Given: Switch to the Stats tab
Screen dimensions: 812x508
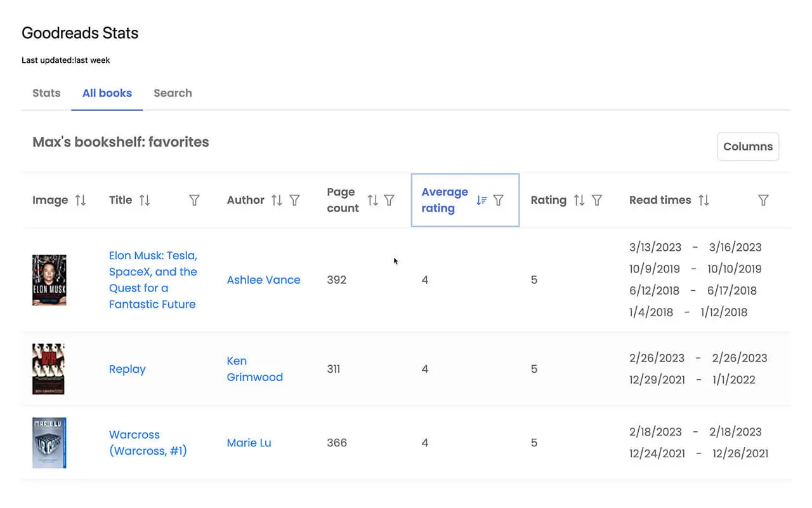Looking at the screenshot, I should tap(46, 93).
